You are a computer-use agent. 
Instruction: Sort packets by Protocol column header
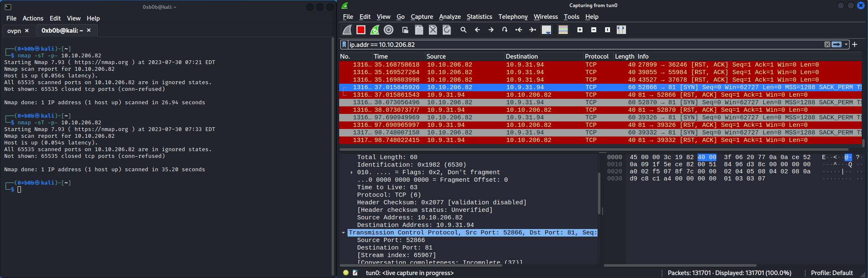tap(596, 57)
